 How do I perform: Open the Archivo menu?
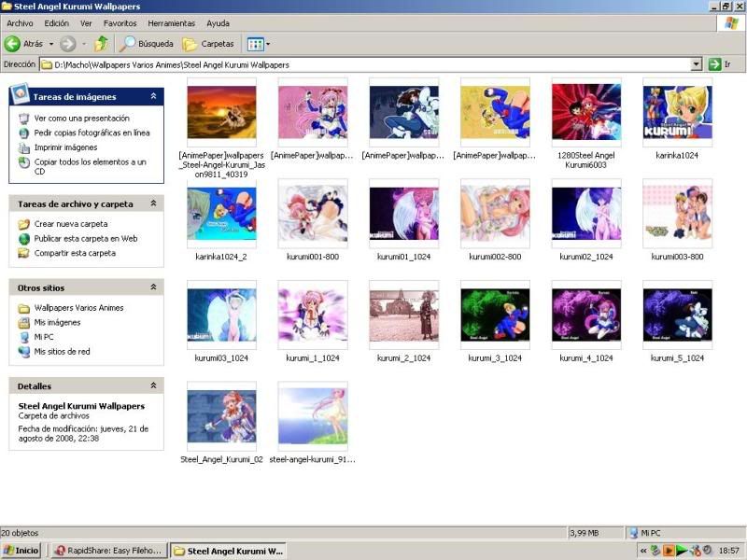[20, 23]
